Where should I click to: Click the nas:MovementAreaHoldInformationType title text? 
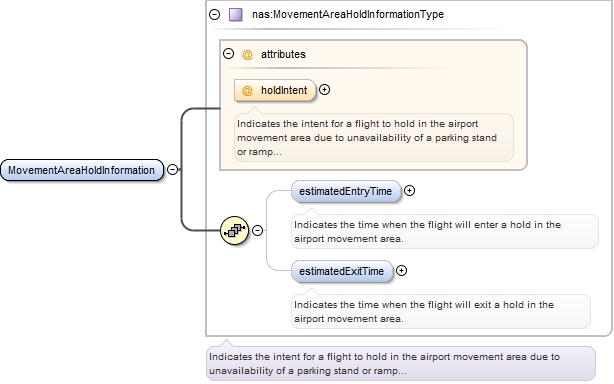point(348,14)
